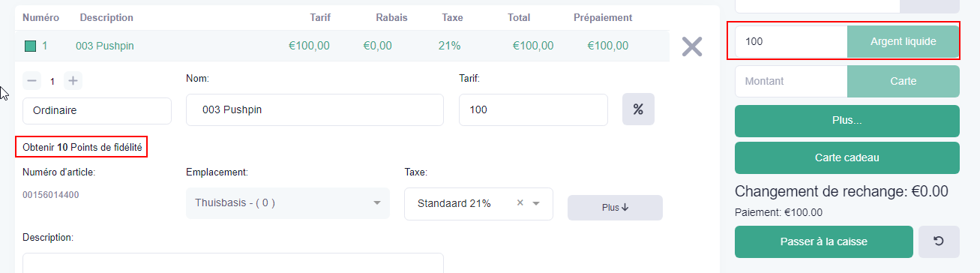Screen dimensions: 980x273
Task: Show more payment options via Plus...
Action: (847, 121)
